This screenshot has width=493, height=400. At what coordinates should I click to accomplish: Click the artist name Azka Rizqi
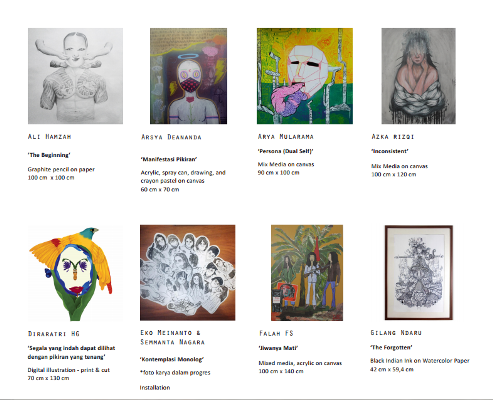tap(393, 137)
